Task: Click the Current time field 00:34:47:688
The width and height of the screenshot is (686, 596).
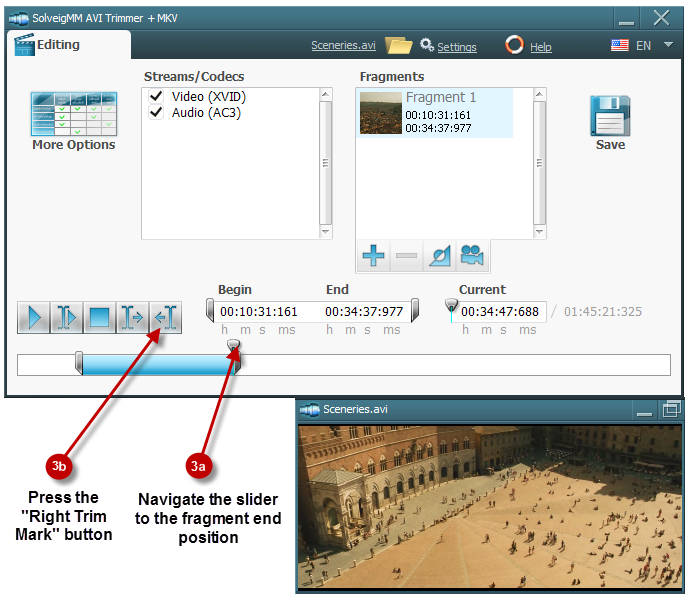Action: tap(500, 312)
